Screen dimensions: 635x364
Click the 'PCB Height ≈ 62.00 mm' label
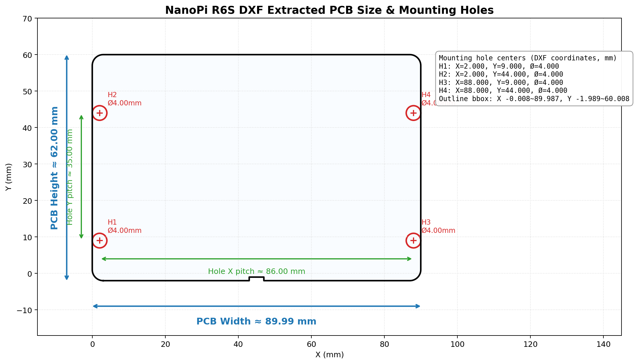click(x=54, y=168)
